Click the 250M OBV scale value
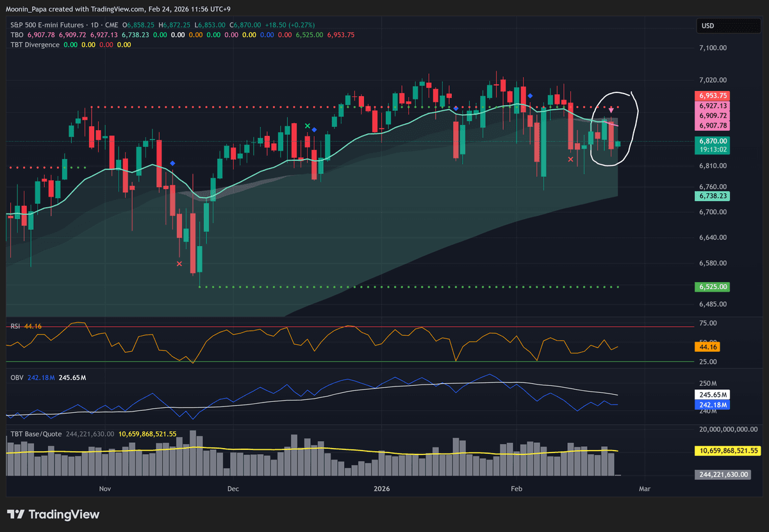Image resolution: width=769 pixels, height=532 pixels. 707,383
